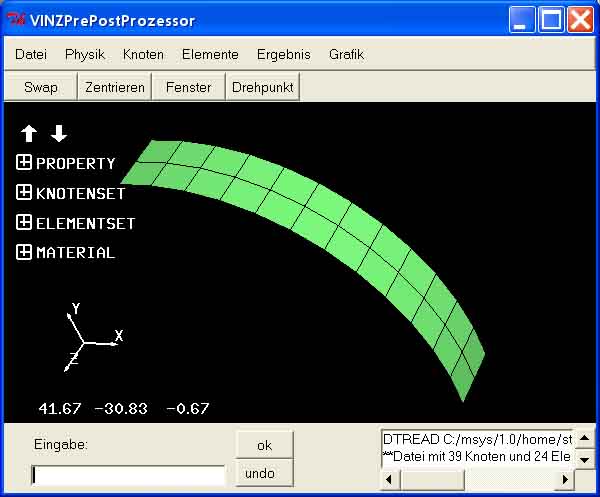Click the white up arrow icon
Image resolution: width=600 pixels, height=497 pixels.
(29, 134)
